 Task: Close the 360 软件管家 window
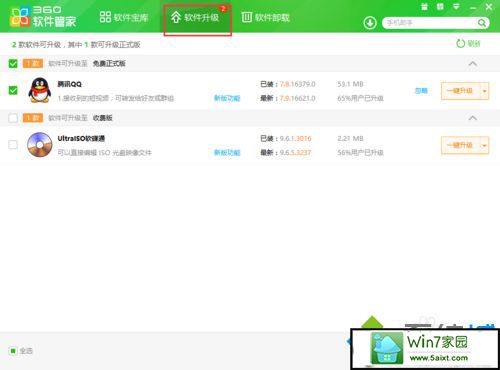489,7
